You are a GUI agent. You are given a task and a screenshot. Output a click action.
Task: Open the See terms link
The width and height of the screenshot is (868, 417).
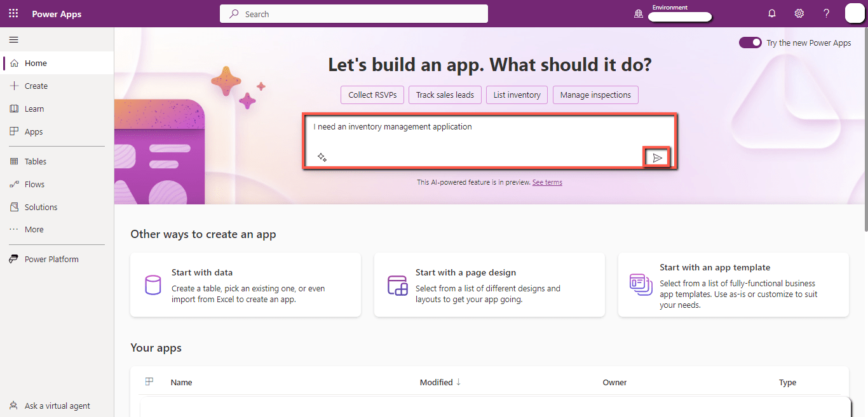click(x=547, y=182)
